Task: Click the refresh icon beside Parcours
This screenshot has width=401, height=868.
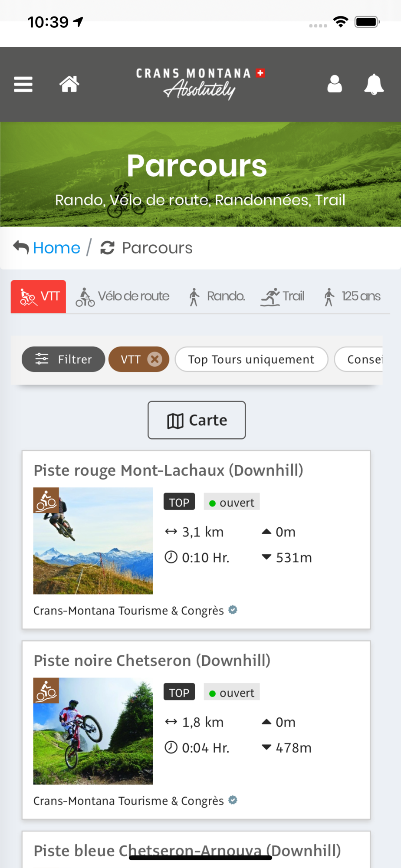Action: [107, 248]
